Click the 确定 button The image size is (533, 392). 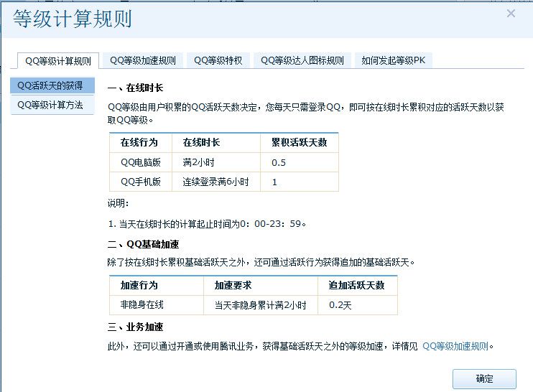click(x=484, y=378)
